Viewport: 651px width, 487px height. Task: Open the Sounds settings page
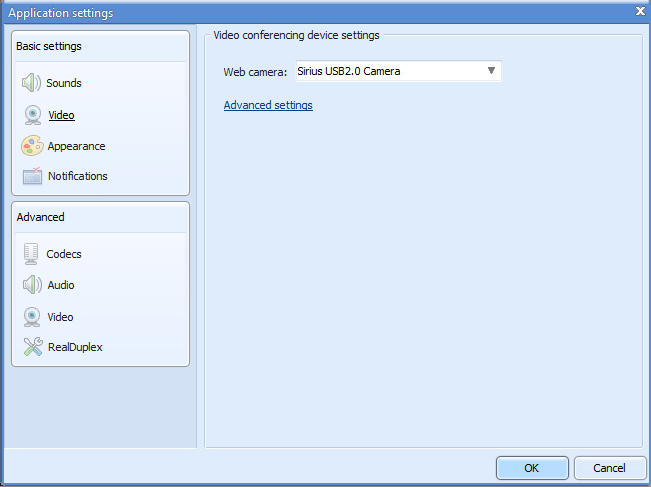64,83
